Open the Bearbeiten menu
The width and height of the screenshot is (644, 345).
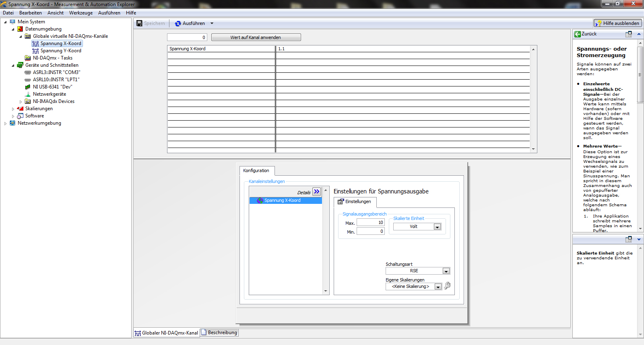tap(31, 13)
